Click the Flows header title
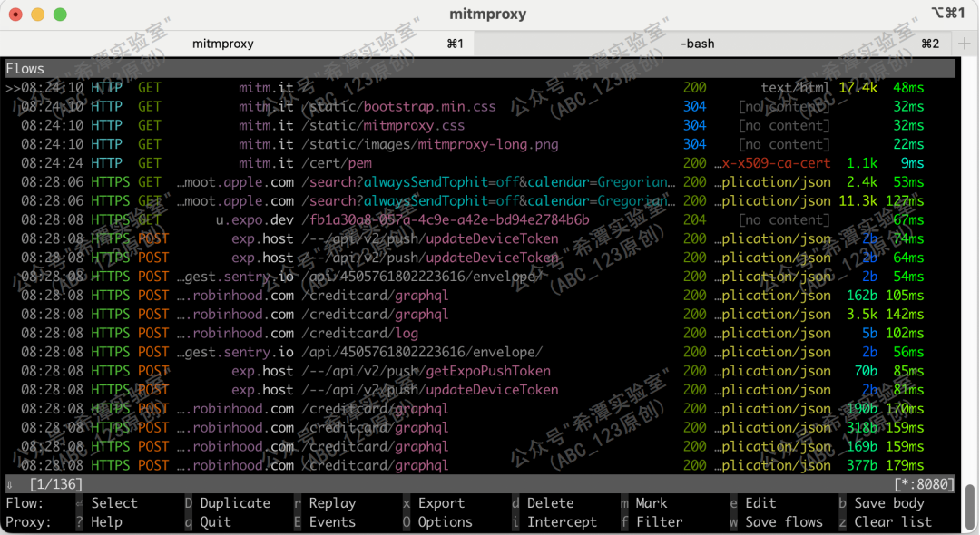 click(x=25, y=69)
